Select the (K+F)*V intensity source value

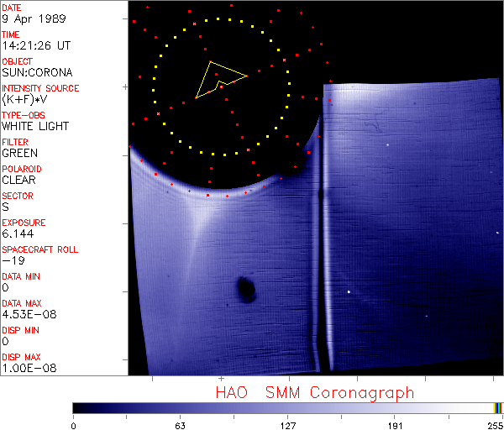click(x=27, y=99)
